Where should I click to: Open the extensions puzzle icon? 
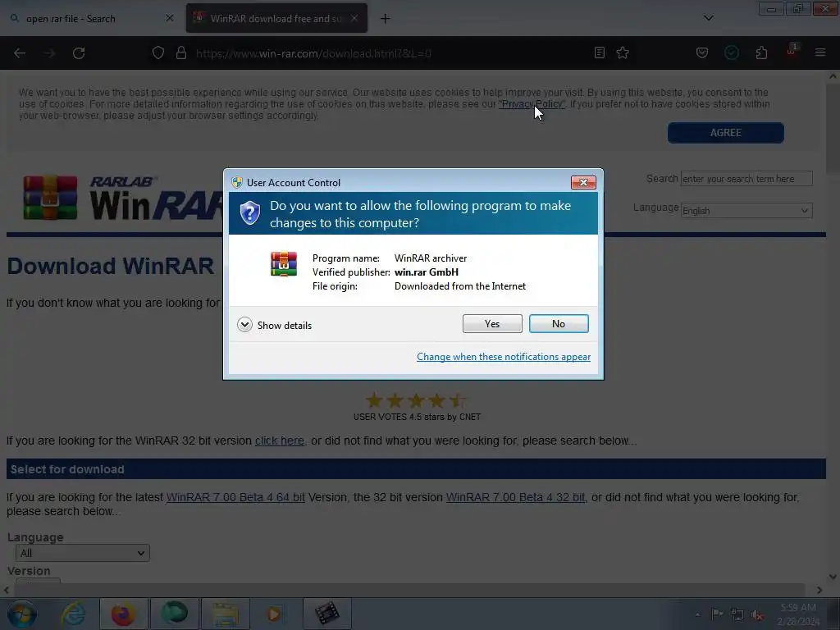tap(761, 52)
